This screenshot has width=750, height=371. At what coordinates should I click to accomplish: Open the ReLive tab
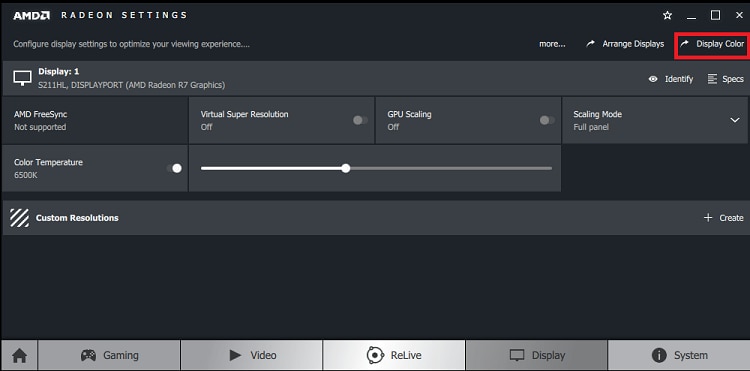pos(394,355)
